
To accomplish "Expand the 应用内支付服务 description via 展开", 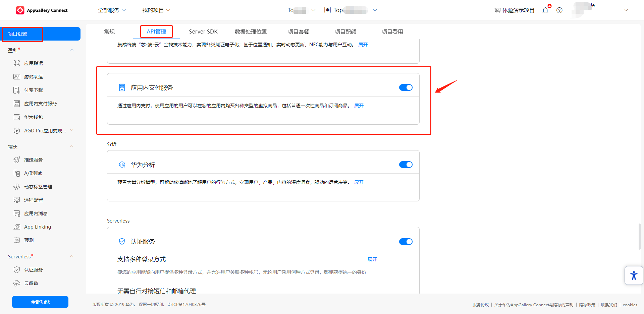I will 359,106.
